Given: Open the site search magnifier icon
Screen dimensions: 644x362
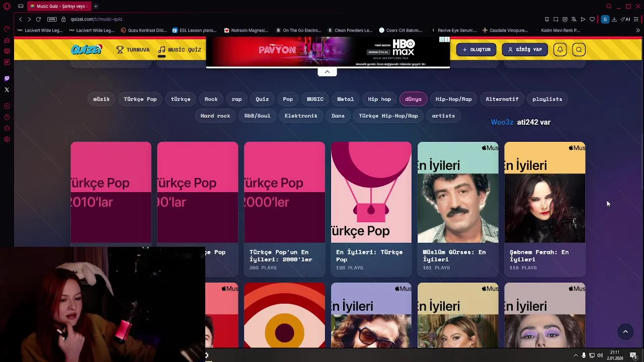Looking at the screenshot, I should 579,49.
